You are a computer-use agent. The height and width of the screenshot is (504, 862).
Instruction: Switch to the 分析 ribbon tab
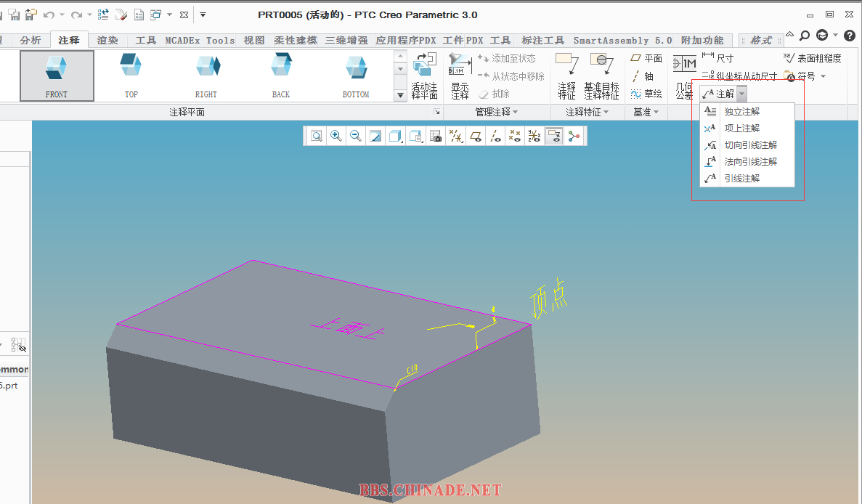coord(31,41)
